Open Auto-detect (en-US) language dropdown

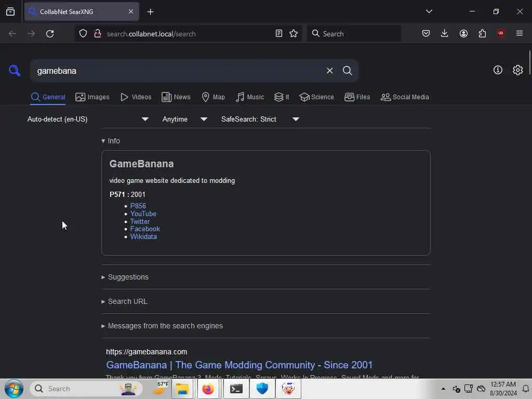coord(88,119)
